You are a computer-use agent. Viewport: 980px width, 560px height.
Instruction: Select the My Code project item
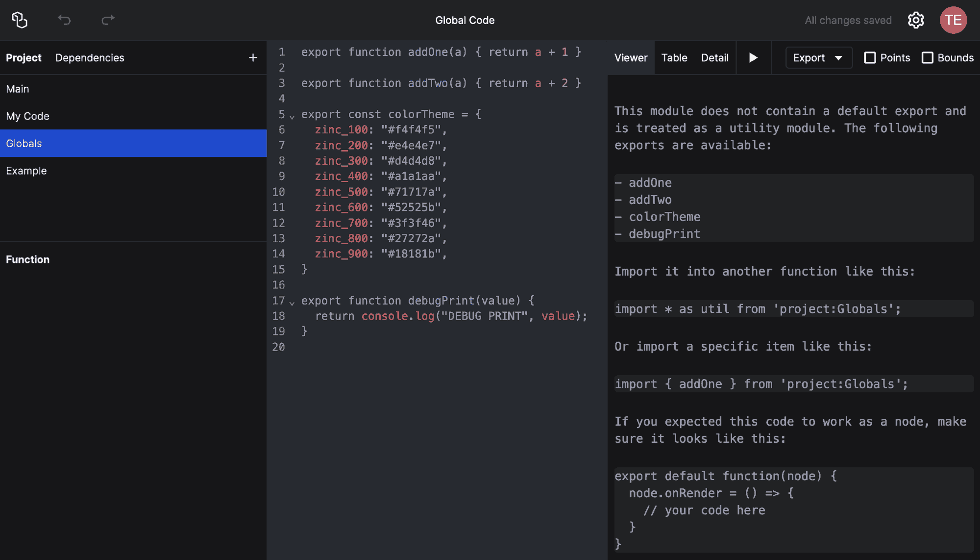coord(133,116)
